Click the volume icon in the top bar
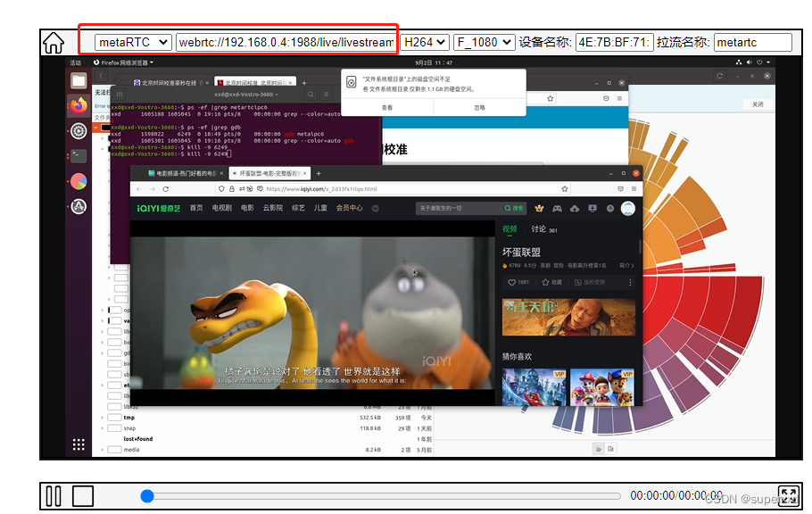812x514 pixels. 749,62
